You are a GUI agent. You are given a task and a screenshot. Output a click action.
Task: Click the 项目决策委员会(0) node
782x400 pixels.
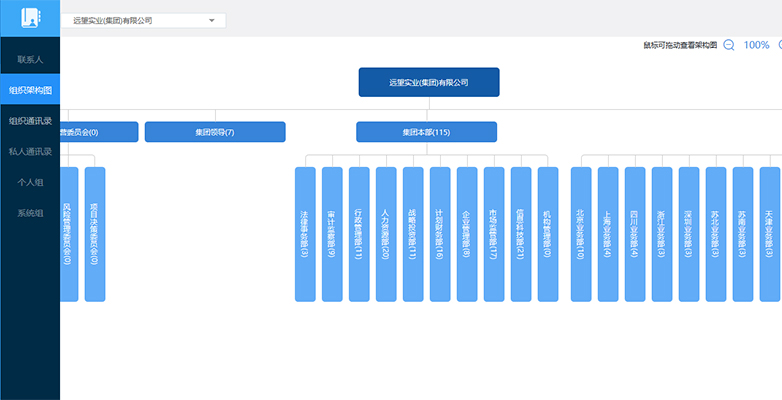[95, 234]
